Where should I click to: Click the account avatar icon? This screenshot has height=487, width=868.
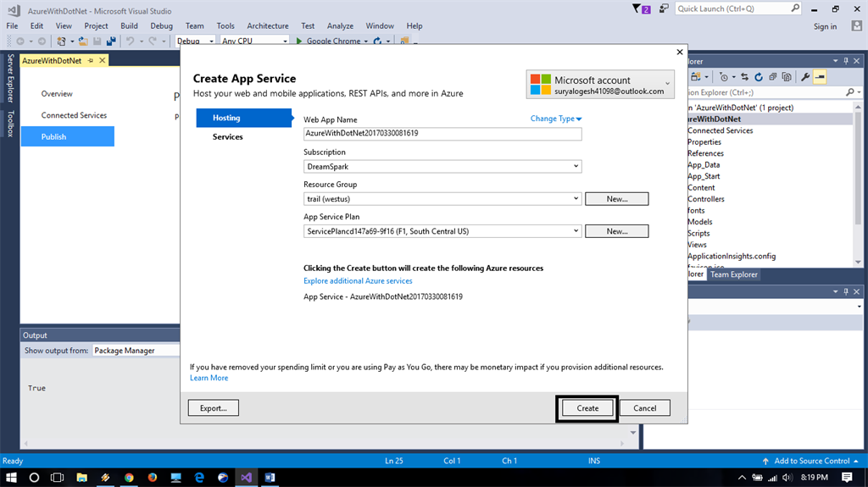pyautogui.click(x=856, y=26)
